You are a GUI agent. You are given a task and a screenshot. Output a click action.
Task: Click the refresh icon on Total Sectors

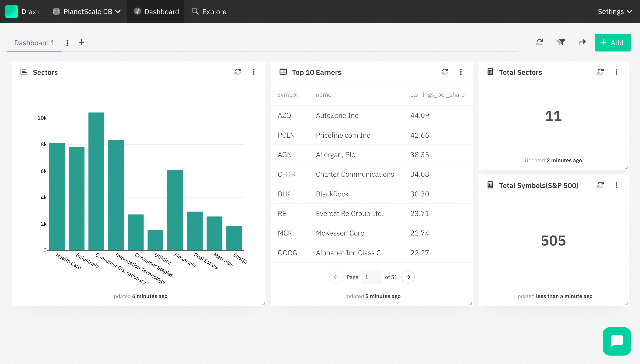[600, 71]
